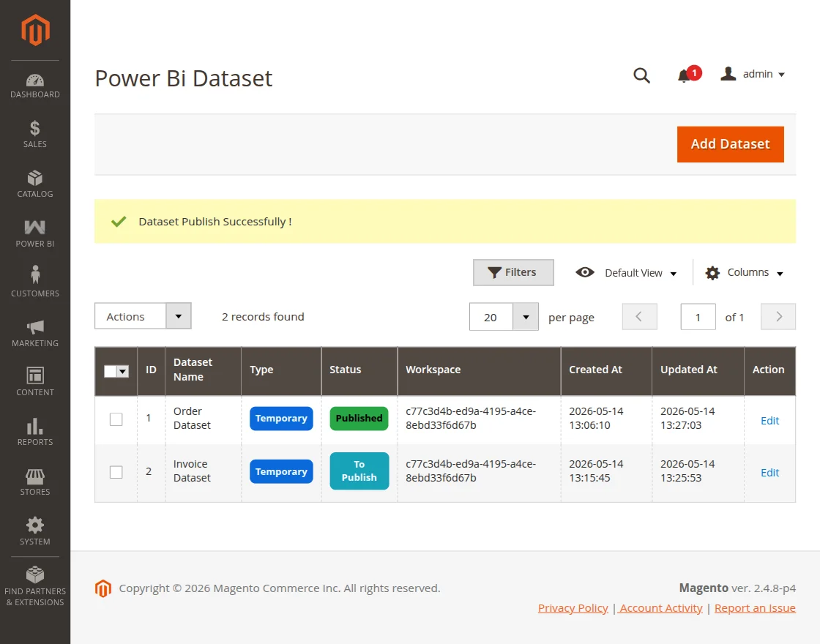
Task: Open the Stores sidebar menu
Action: click(x=35, y=482)
